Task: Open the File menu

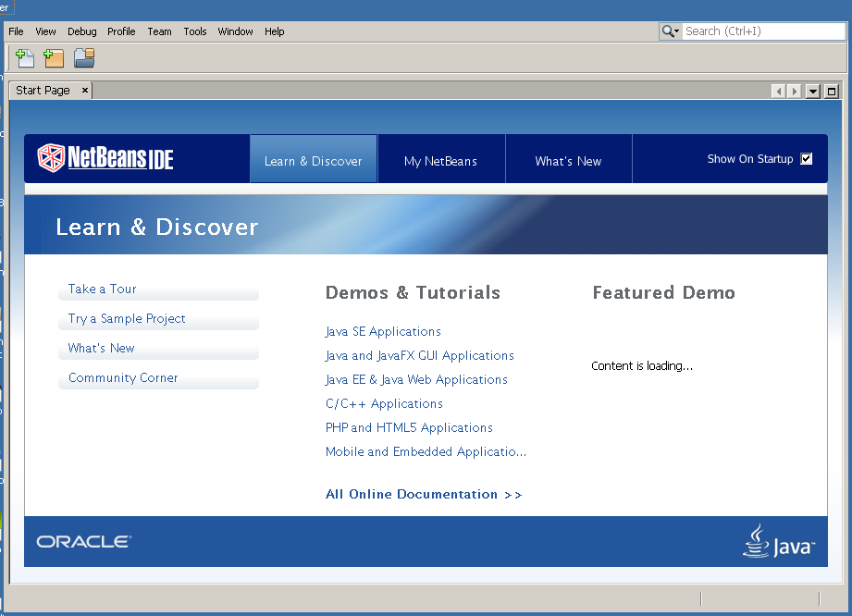Action: coord(16,31)
